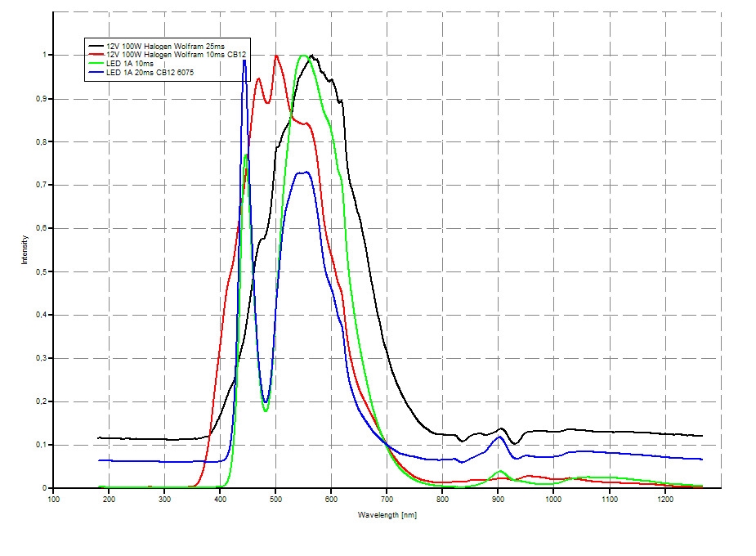Click the blue curve's small bump near 900 nm
This screenshot has width=756, height=556.
499,437
